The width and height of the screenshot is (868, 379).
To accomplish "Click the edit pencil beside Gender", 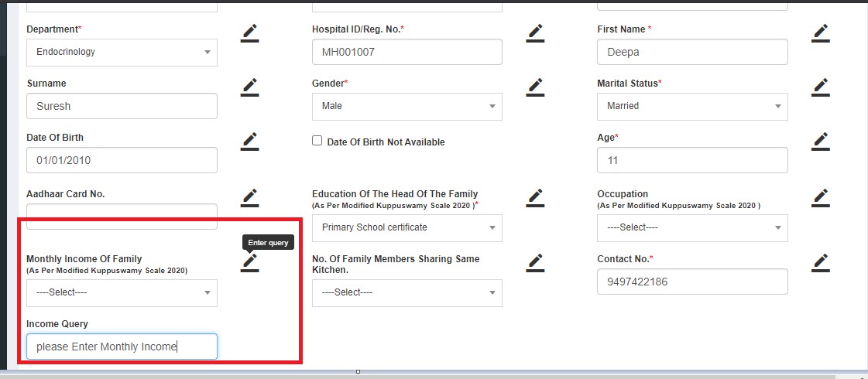I will pos(535,87).
